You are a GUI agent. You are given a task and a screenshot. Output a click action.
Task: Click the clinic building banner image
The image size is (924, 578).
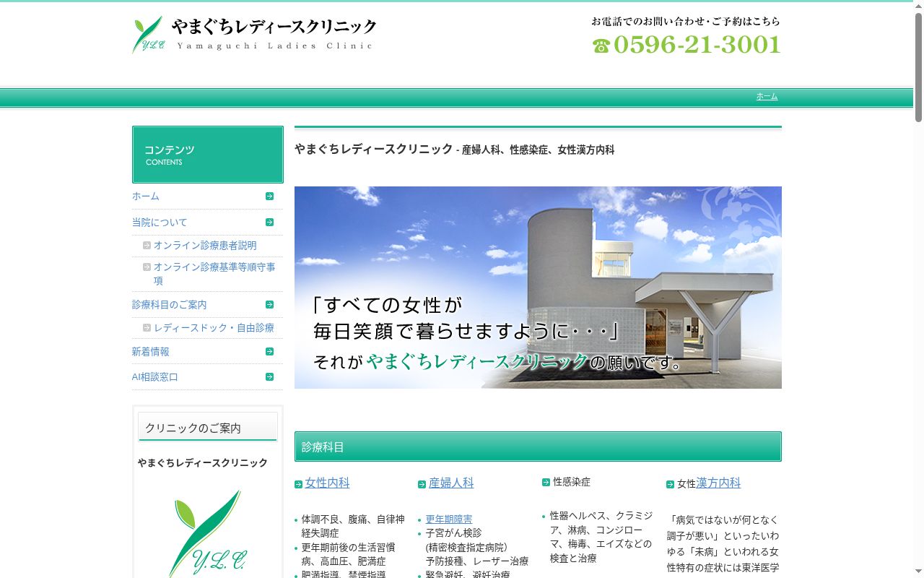(538, 288)
